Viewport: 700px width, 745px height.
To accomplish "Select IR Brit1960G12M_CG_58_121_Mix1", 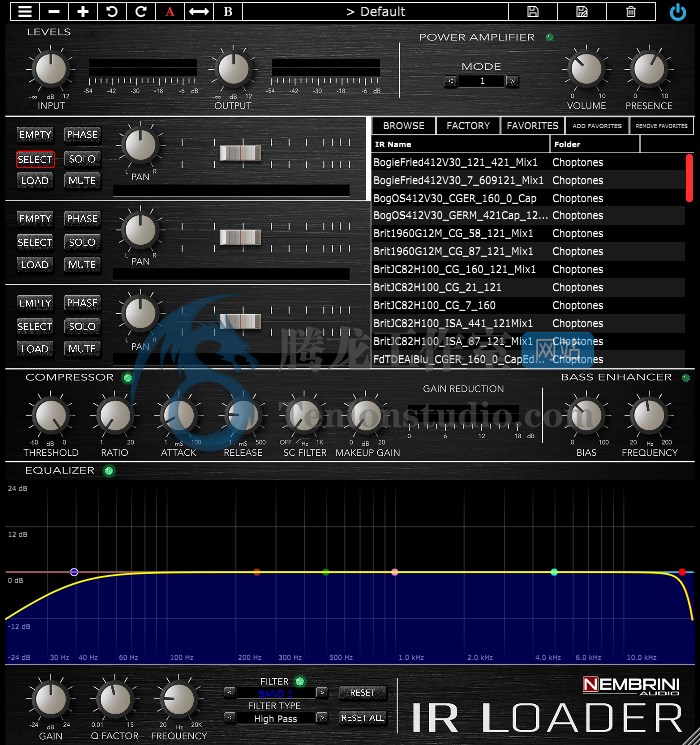I will pos(528,234).
